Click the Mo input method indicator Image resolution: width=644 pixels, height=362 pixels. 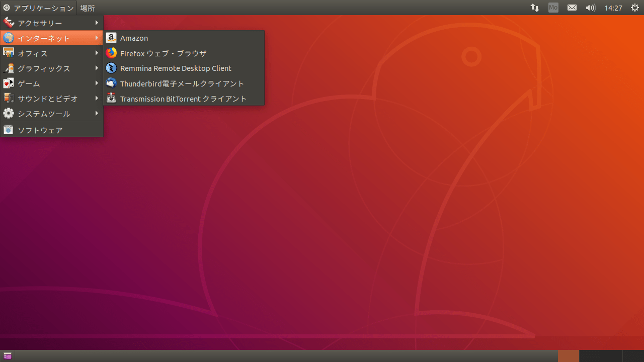553,8
